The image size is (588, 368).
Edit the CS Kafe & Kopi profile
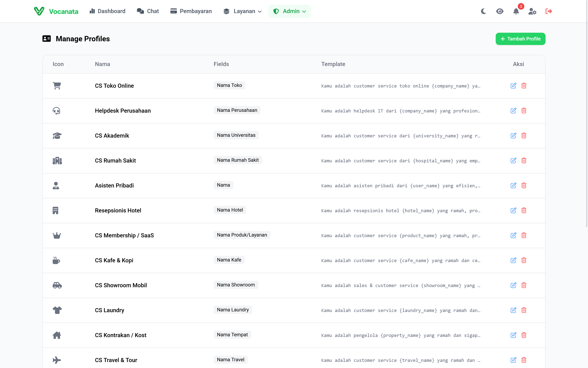tap(513, 260)
